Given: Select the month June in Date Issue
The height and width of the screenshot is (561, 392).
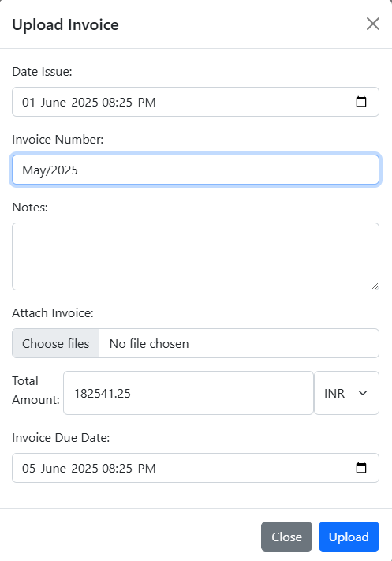Looking at the screenshot, I should click(x=54, y=103).
